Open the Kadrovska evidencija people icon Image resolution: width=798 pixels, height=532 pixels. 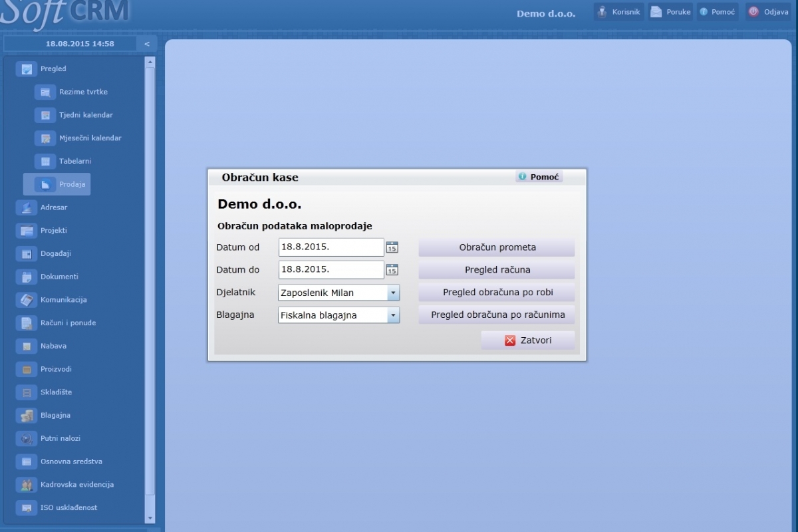[x=27, y=485]
